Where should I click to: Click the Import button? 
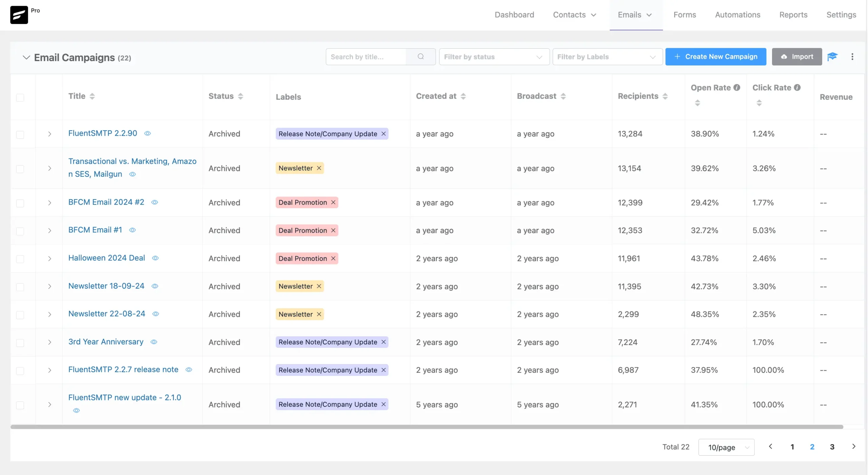(797, 57)
